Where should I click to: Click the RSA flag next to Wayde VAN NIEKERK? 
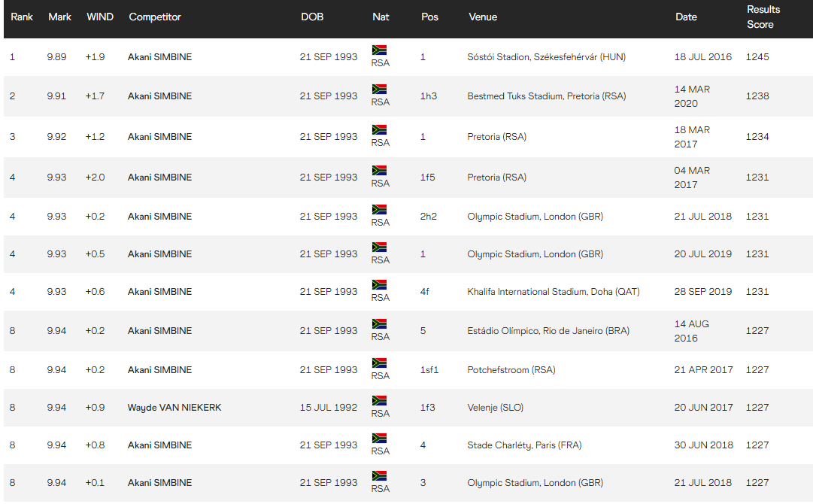click(x=379, y=401)
